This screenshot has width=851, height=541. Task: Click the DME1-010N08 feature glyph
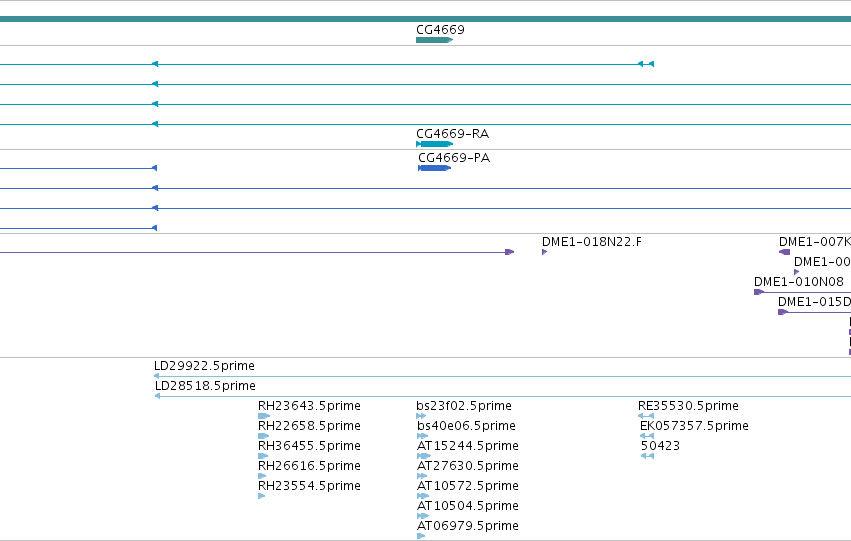click(x=802, y=292)
